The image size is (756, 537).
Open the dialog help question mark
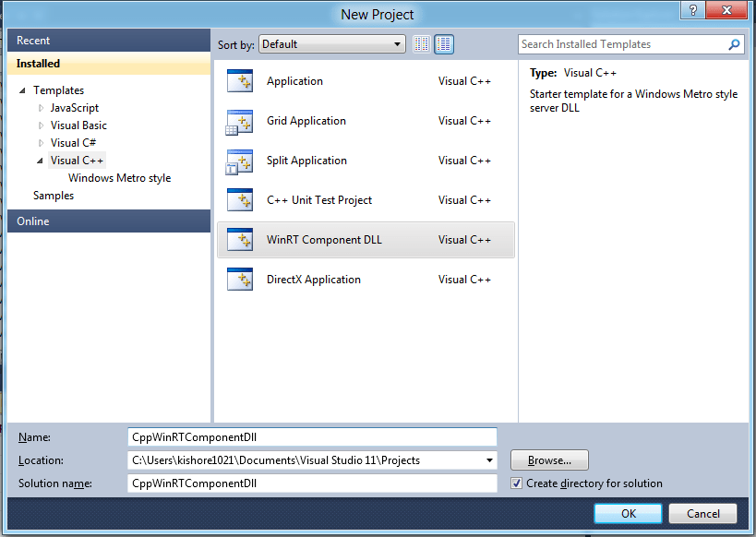(x=693, y=10)
